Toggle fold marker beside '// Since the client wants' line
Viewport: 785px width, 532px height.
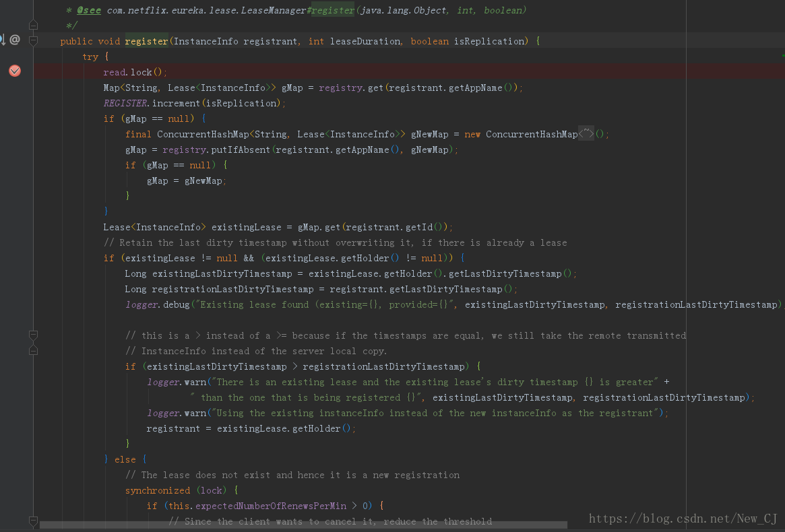coord(33,521)
